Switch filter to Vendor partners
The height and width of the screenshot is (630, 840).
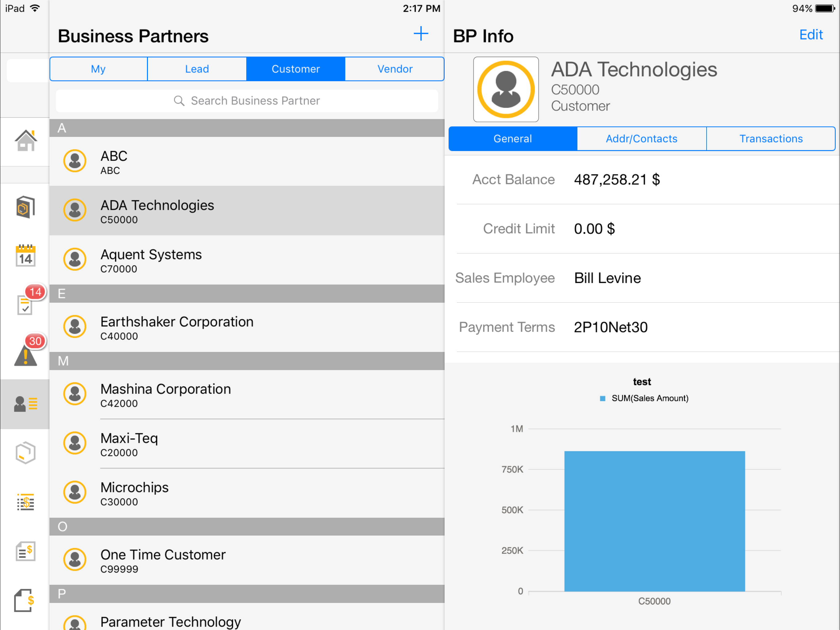pos(394,69)
